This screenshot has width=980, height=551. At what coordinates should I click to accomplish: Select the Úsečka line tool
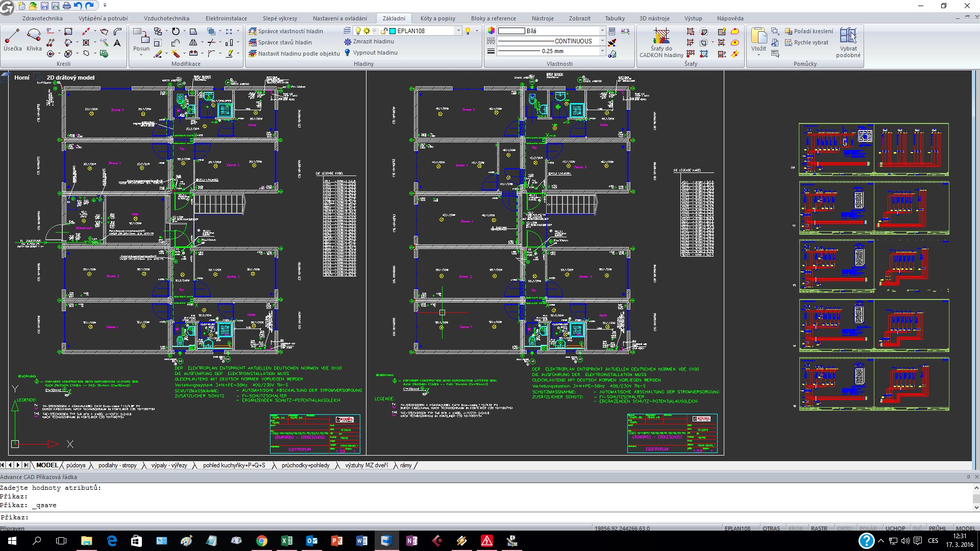click(12, 40)
